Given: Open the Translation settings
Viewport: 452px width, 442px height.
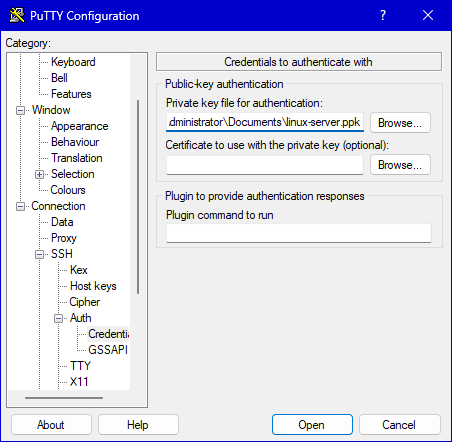Looking at the screenshot, I should 77,158.
